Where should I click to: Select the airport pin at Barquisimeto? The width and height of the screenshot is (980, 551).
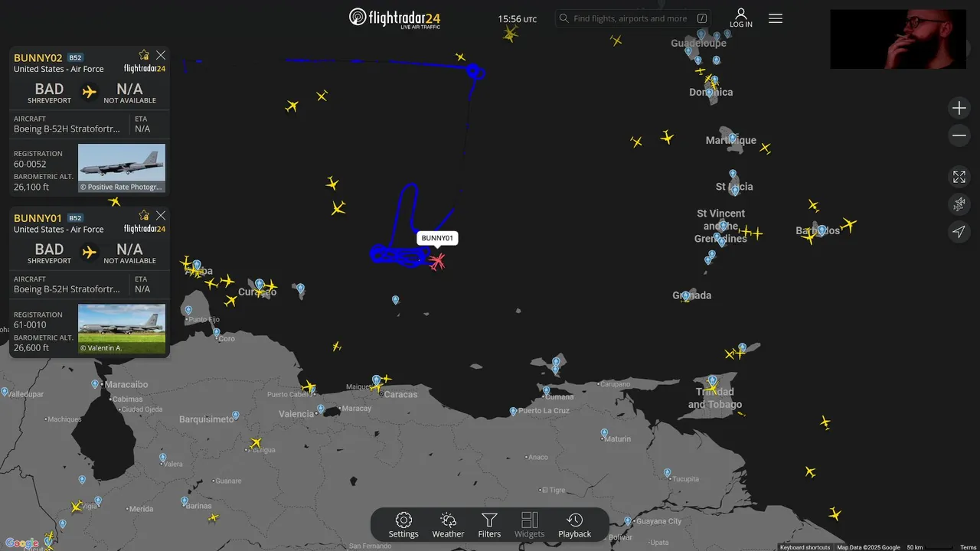click(x=236, y=416)
